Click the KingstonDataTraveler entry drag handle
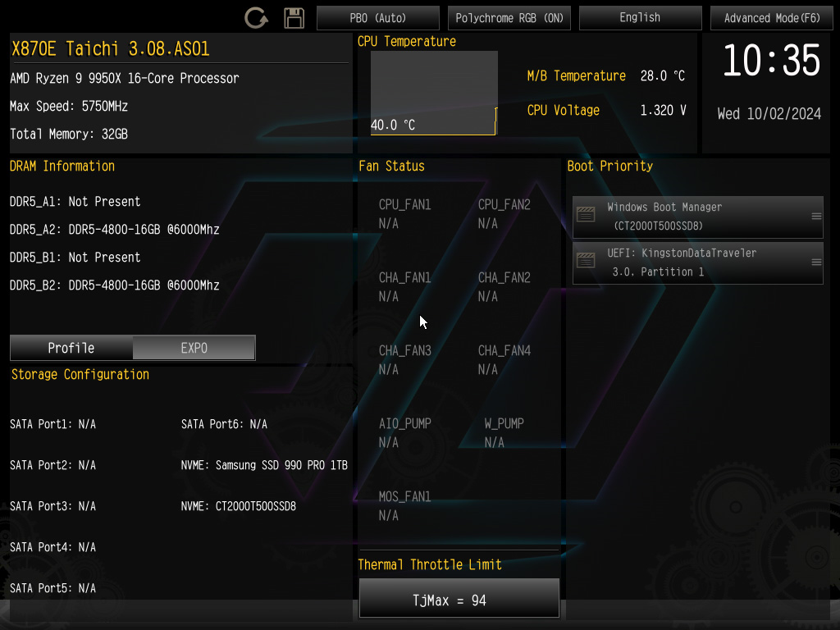The height and width of the screenshot is (630, 840). [x=816, y=262]
